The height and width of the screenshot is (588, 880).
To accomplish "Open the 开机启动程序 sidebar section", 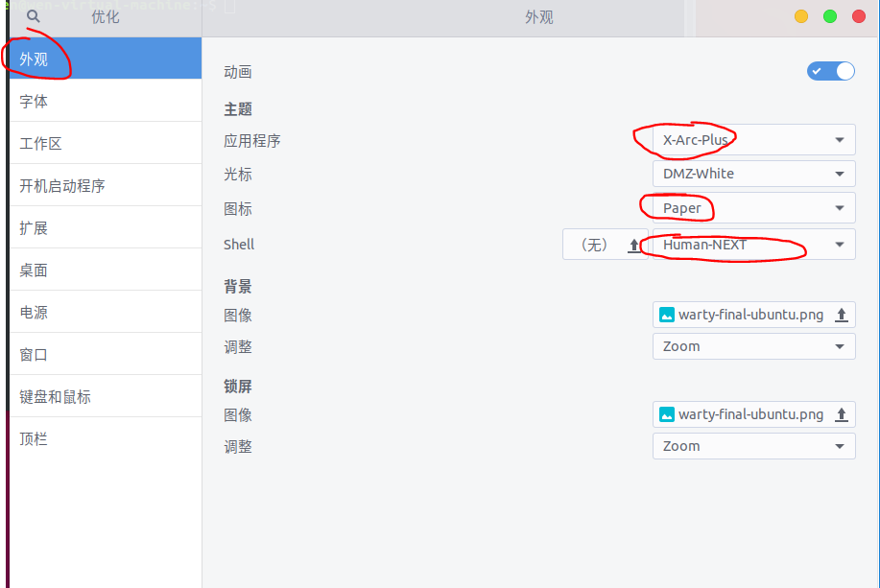I will point(106,185).
